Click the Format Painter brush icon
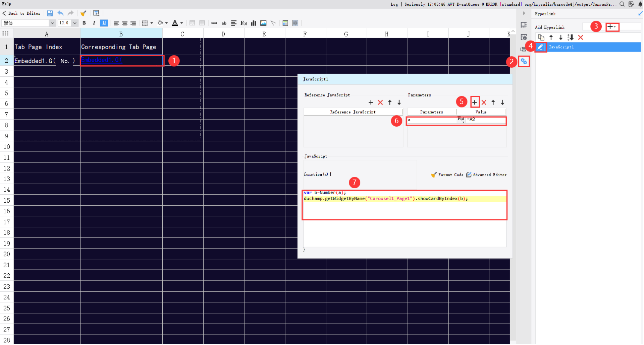This screenshot has width=644, height=345. 83,13
